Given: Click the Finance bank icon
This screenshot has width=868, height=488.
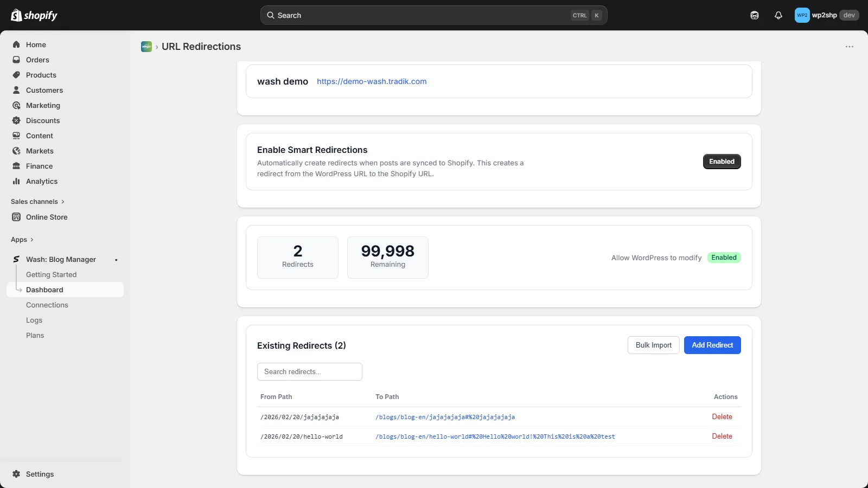Looking at the screenshot, I should click(x=16, y=166).
